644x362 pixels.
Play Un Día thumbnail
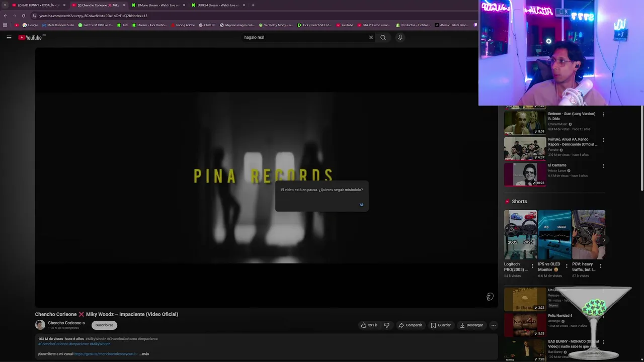[525, 299]
